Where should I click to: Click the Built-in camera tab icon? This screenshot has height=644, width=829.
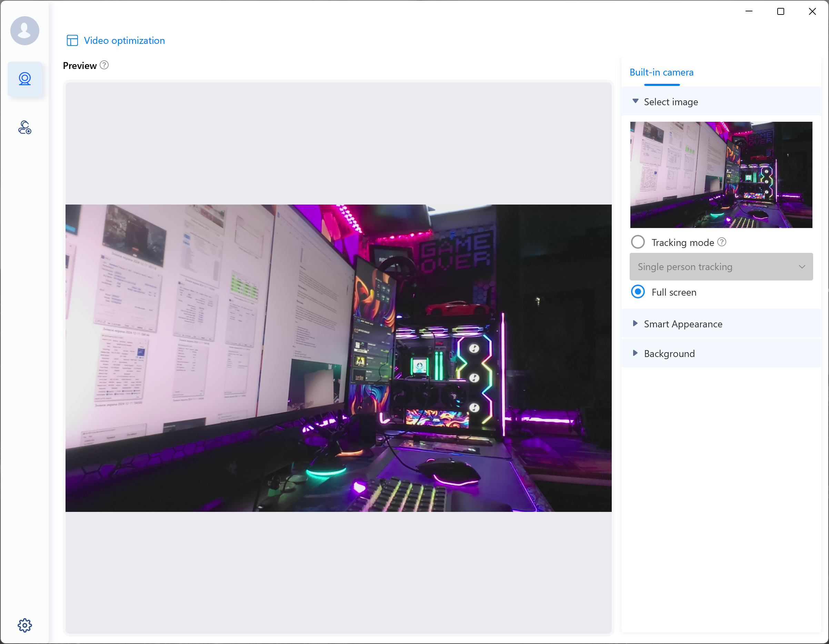click(662, 72)
